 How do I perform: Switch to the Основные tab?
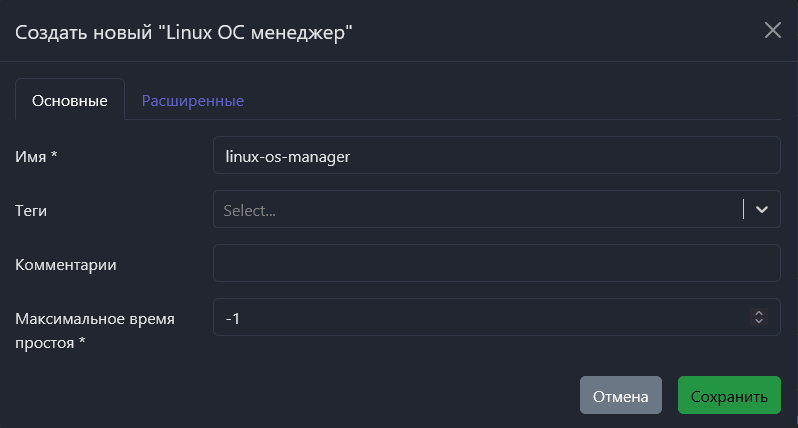click(70, 100)
